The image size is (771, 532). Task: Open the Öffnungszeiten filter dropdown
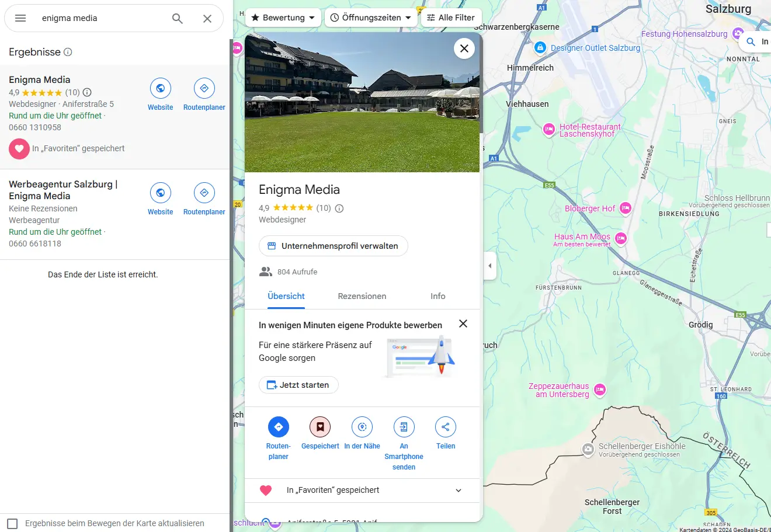(371, 18)
